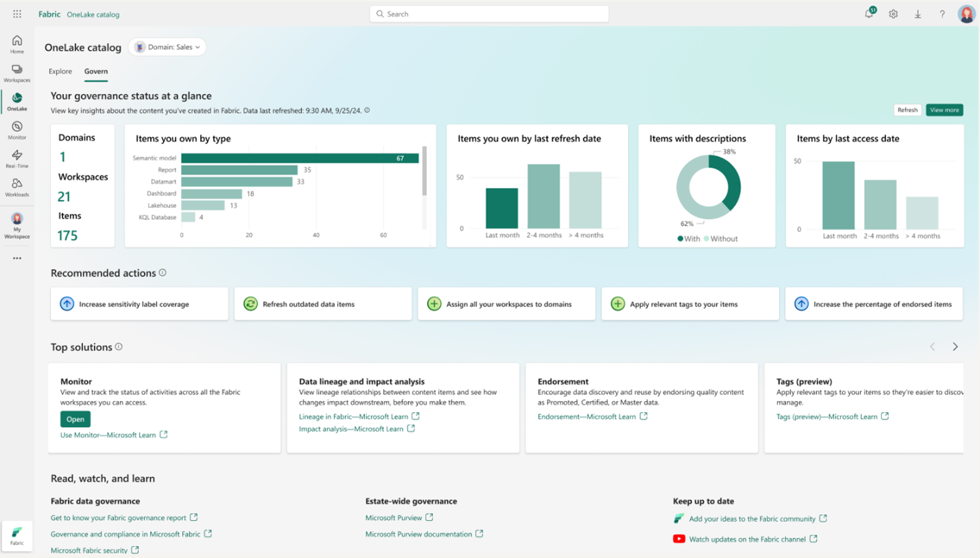
Task: Open the Domain: Sales dropdown
Action: (x=168, y=47)
